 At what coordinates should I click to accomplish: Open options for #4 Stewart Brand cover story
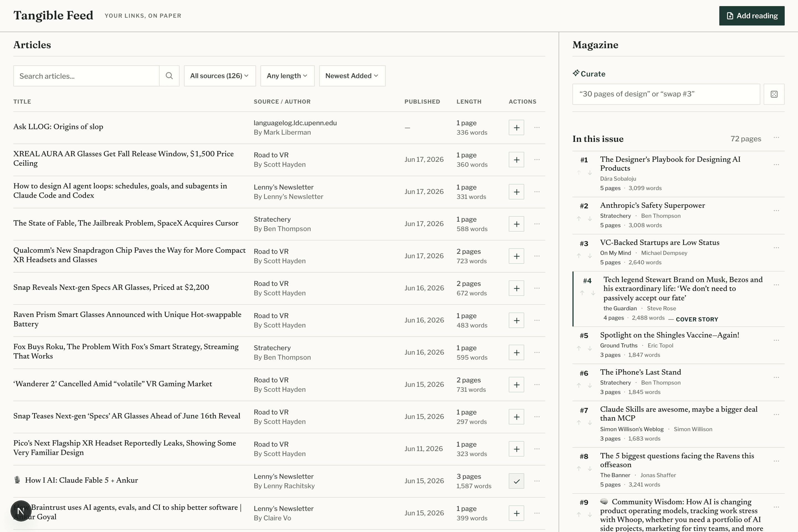[x=776, y=285]
